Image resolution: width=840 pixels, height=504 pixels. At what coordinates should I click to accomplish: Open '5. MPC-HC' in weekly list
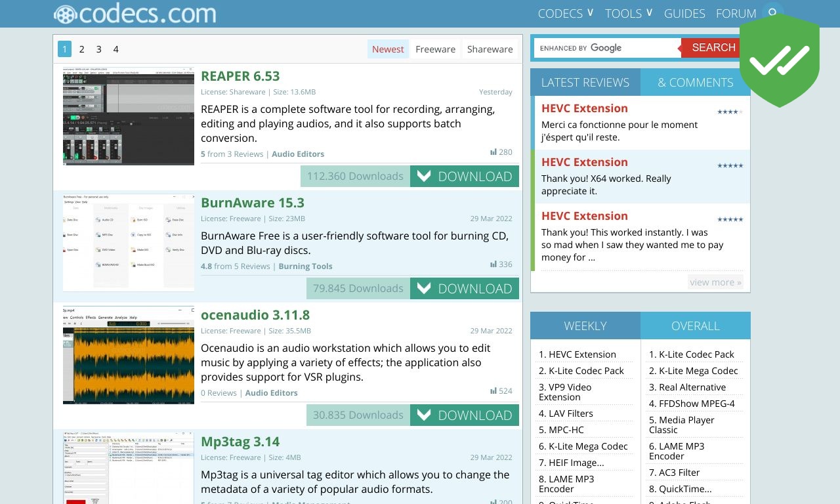(561, 430)
